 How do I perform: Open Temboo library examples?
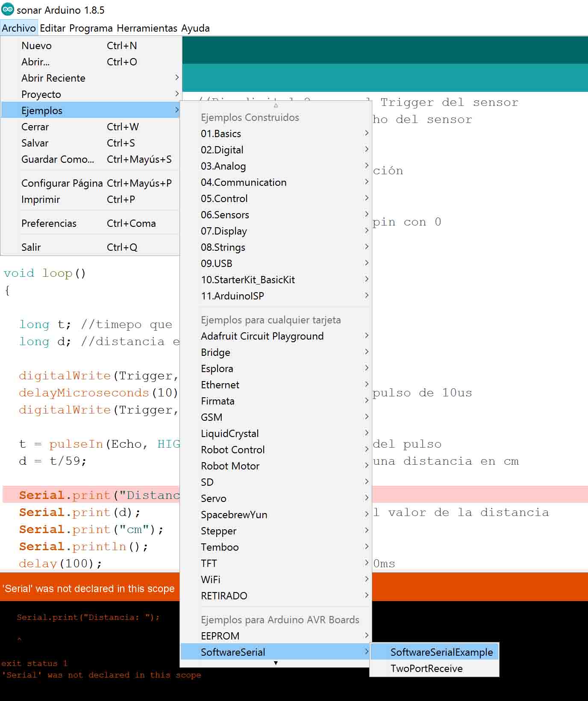pos(276,547)
